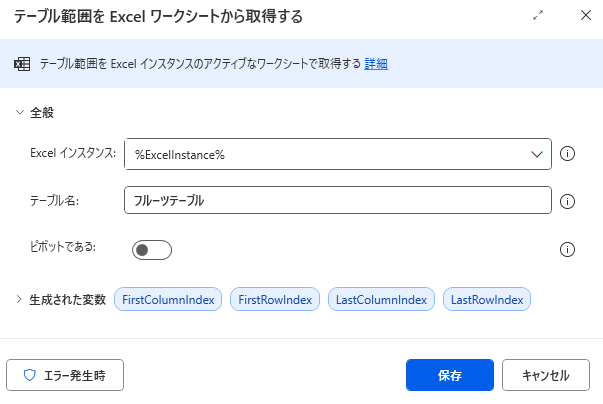603x404 pixels.
Task: Click the info icon for ピボットである
Action: tap(567, 250)
